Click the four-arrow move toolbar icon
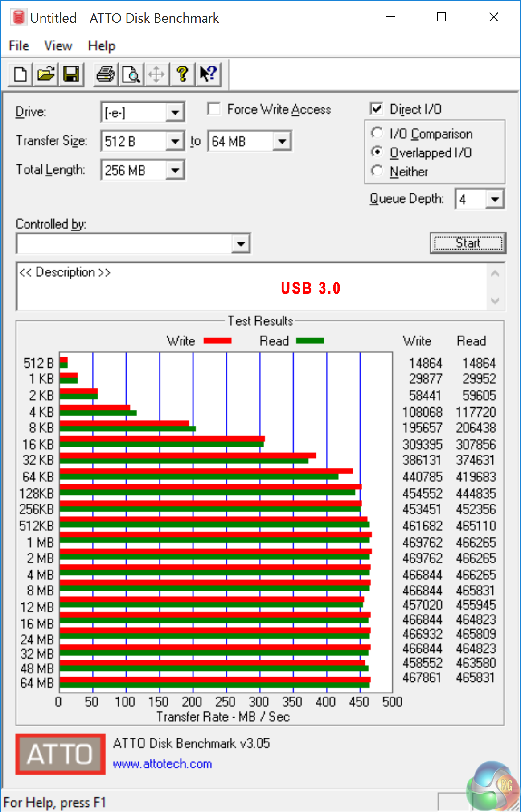Image resolution: width=521 pixels, height=812 pixels. tap(156, 74)
